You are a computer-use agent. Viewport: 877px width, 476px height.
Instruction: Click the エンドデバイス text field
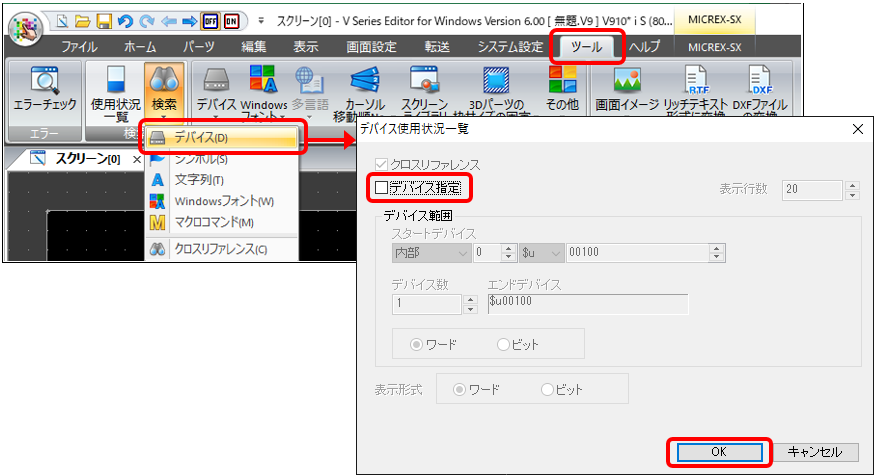(x=587, y=304)
